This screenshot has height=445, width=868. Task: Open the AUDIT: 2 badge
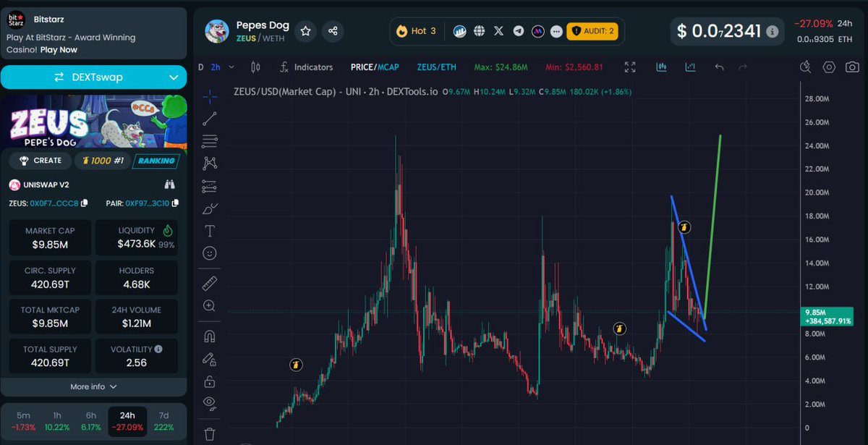click(592, 31)
